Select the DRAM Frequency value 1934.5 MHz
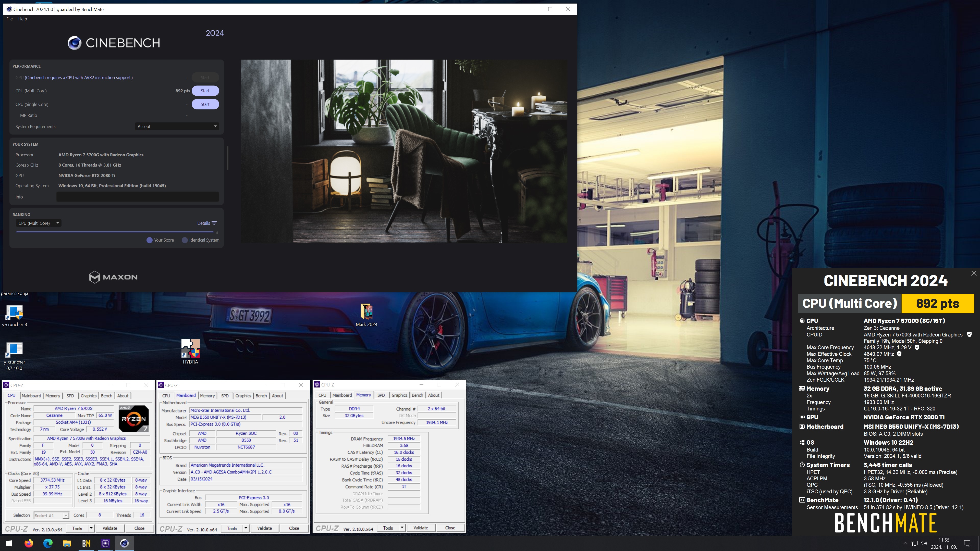The width and height of the screenshot is (980, 551). 404,439
